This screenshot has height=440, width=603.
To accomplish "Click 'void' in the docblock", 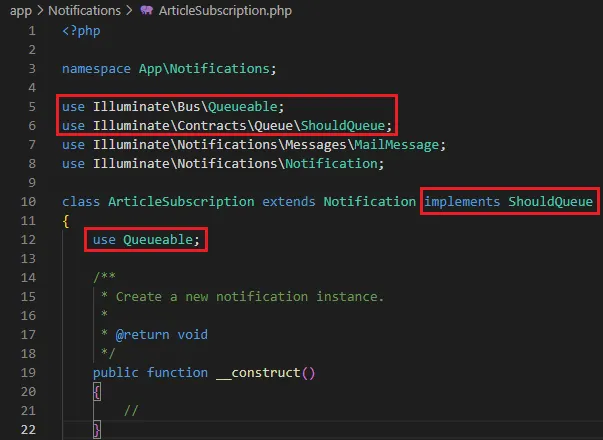I will (193, 335).
